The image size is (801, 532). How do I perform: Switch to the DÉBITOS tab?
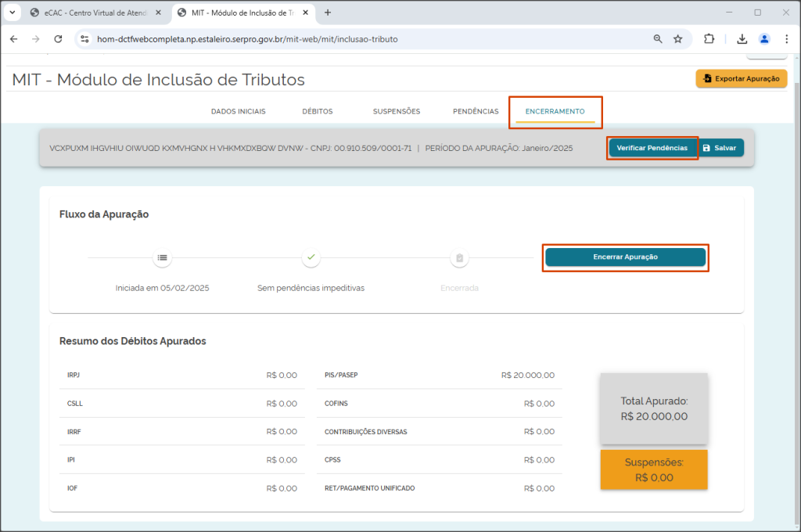(x=318, y=111)
